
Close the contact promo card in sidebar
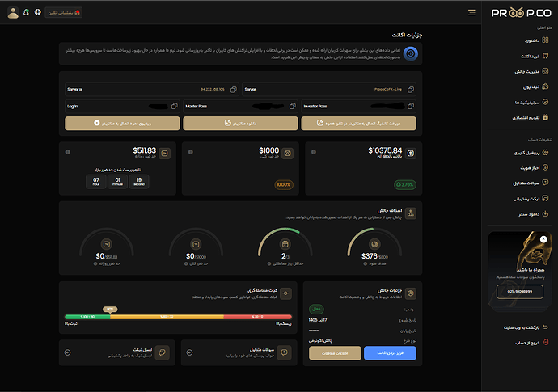(x=543, y=239)
